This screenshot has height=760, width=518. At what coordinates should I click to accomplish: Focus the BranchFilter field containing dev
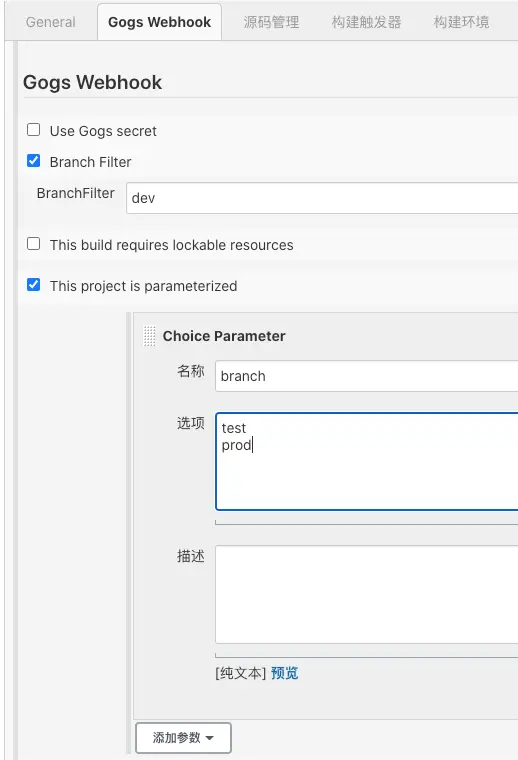pyautogui.click(x=322, y=198)
